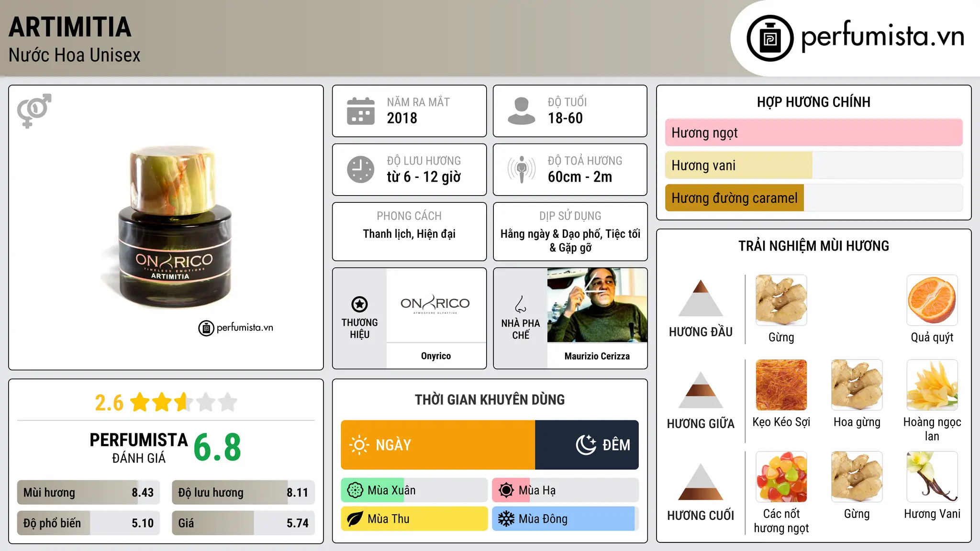This screenshot has width=980, height=551.
Task: Click the 'Thanh lịch, Hiện đại' style text
Action: coord(409,234)
